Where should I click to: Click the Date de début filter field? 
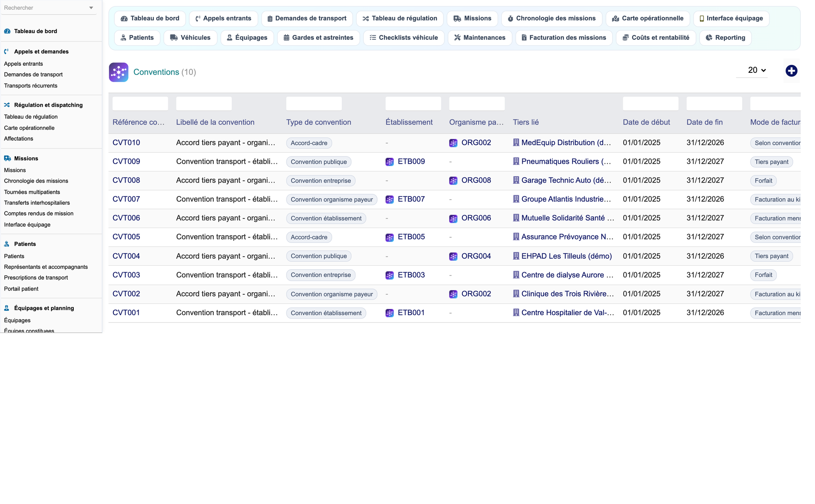tap(650, 103)
